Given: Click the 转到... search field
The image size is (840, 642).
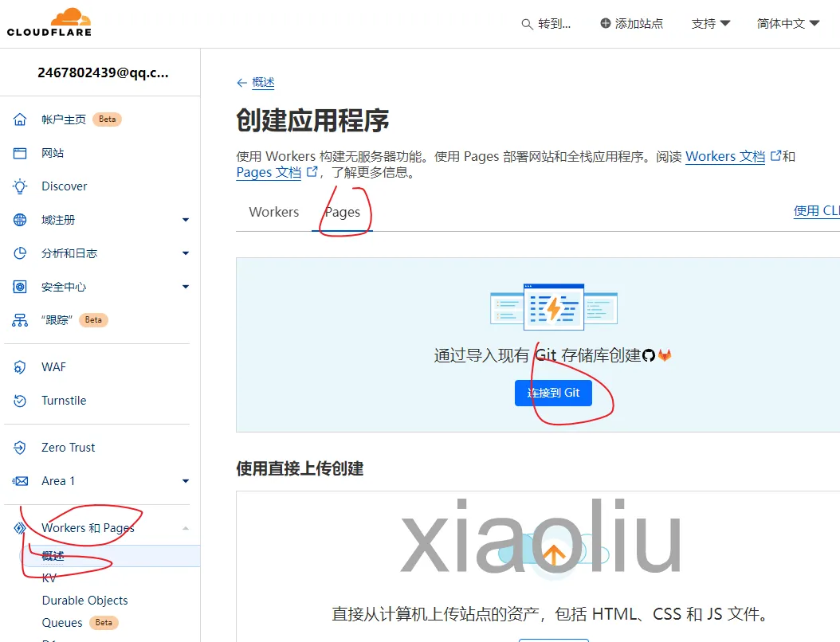Looking at the screenshot, I should [547, 24].
